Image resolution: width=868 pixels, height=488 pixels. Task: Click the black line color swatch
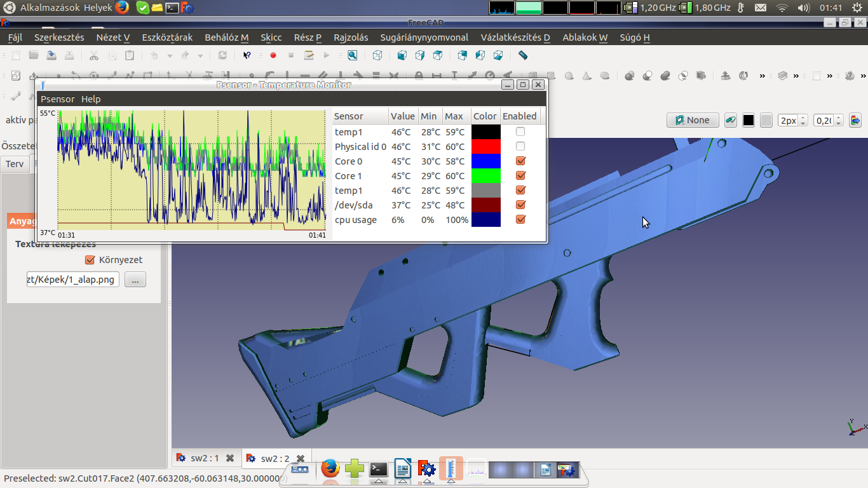[x=749, y=120]
